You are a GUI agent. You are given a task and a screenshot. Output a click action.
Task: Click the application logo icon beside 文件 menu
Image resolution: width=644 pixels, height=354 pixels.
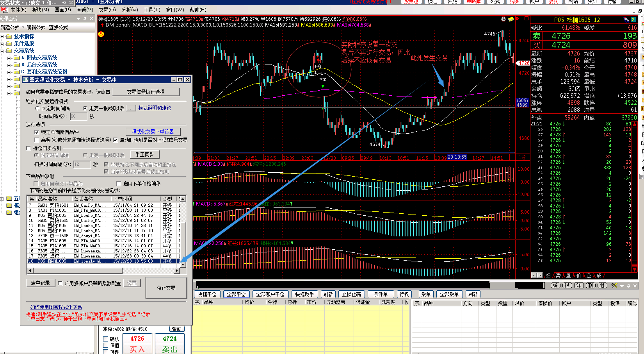(4, 10)
